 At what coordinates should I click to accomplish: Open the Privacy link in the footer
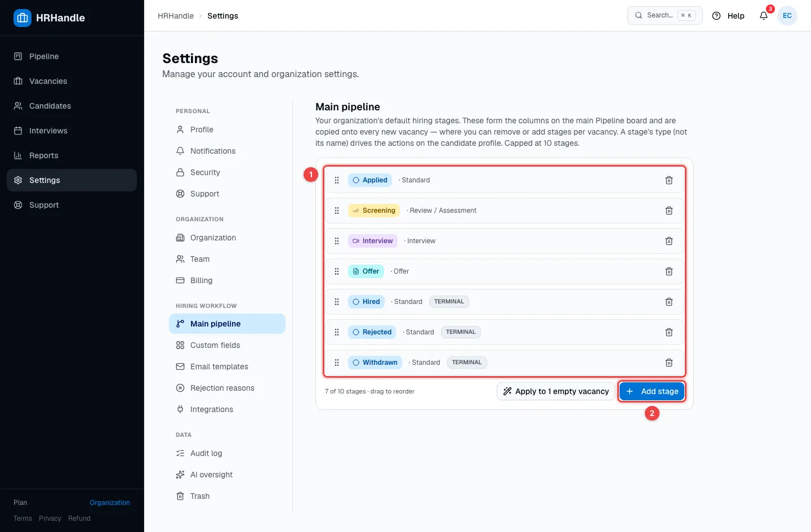pos(50,518)
